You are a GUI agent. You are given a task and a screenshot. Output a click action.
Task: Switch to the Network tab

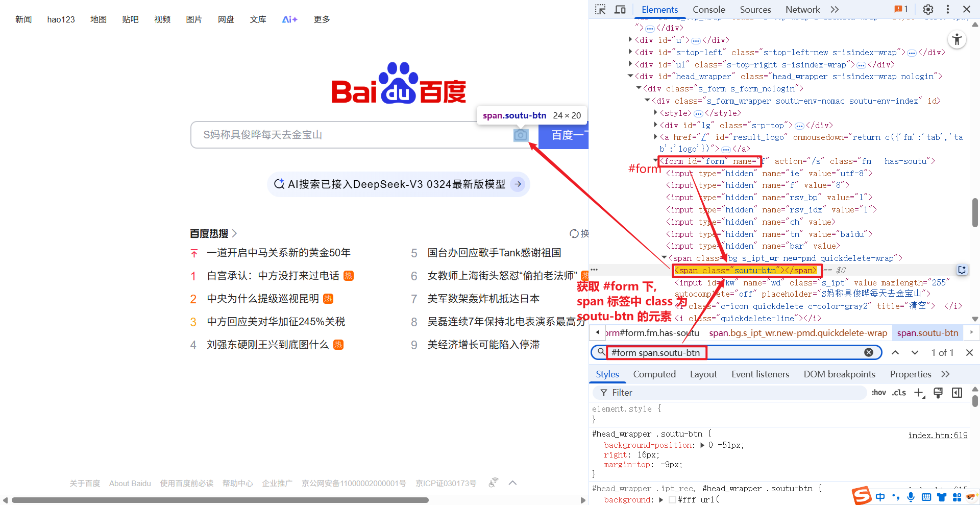click(x=802, y=9)
